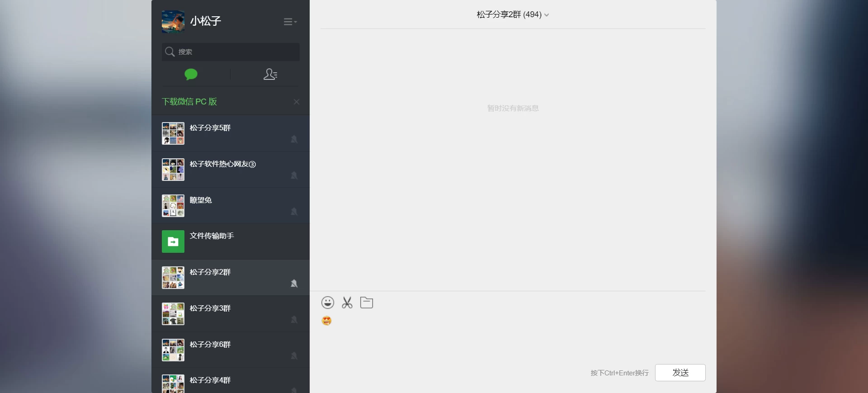Open the 文件传输助手 chat

pos(231,241)
